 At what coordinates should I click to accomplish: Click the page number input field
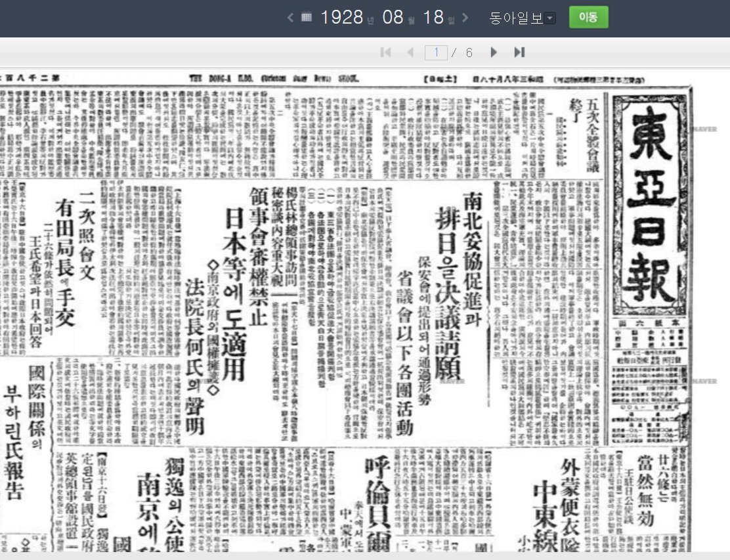(x=437, y=52)
